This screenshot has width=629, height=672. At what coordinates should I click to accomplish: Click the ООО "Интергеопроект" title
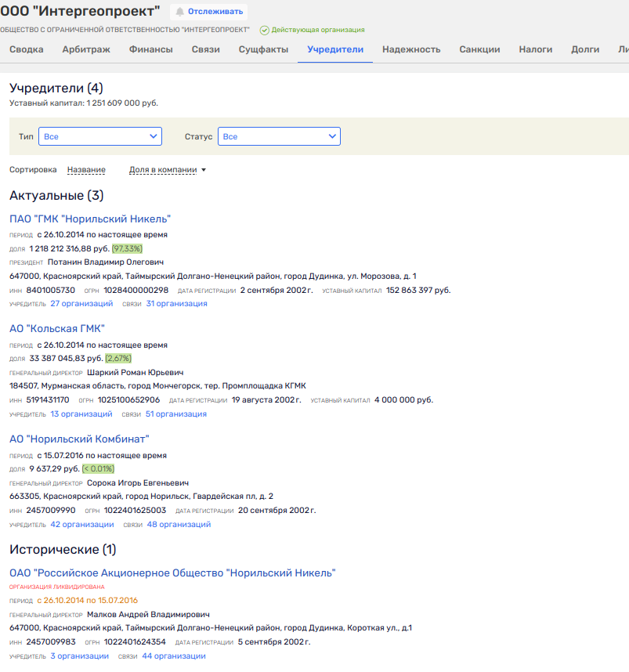80,11
